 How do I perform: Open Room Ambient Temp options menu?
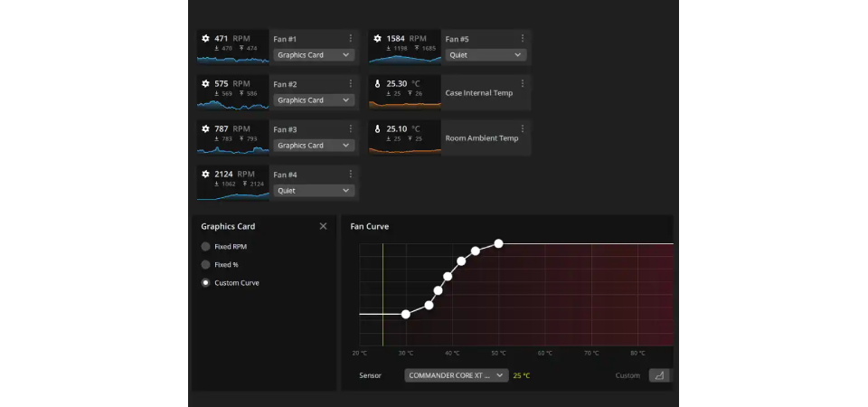point(523,129)
